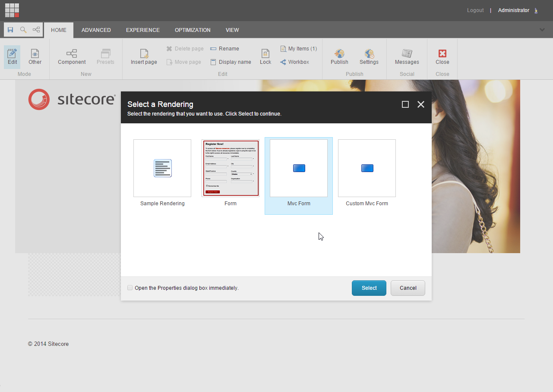Click the Save icon in the toolbar
The height and width of the screenshot is (392, 553).
pyautogui.click(x=10, y=30)
